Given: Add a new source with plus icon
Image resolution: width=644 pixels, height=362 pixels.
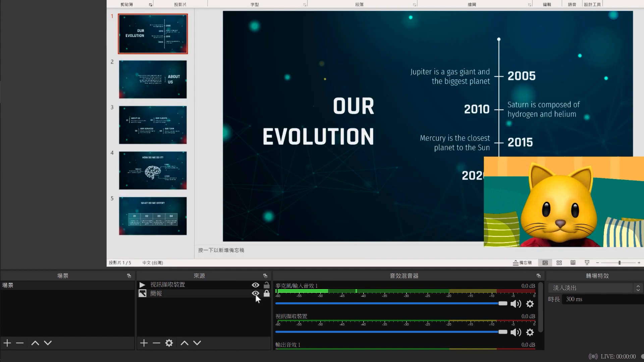Looking at the screenshot, I should pos(144,343).
